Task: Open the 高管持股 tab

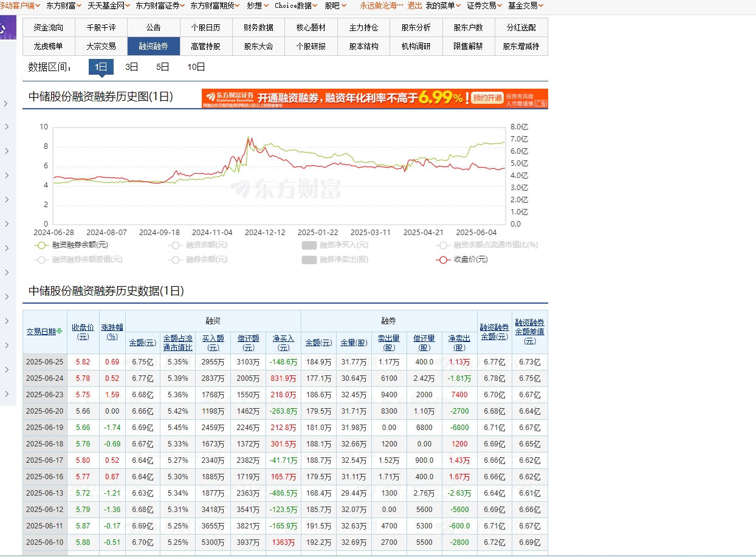Action: point(206,46)
